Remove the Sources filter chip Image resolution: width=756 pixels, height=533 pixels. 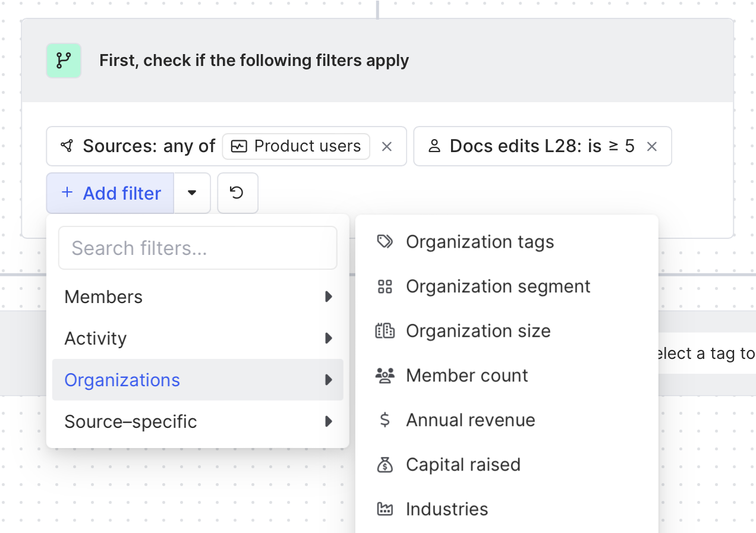point(387,146)
